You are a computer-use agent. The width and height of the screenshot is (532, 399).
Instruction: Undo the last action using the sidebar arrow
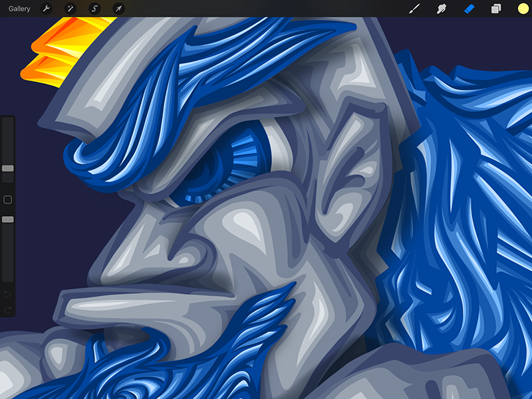coord(7,294)
